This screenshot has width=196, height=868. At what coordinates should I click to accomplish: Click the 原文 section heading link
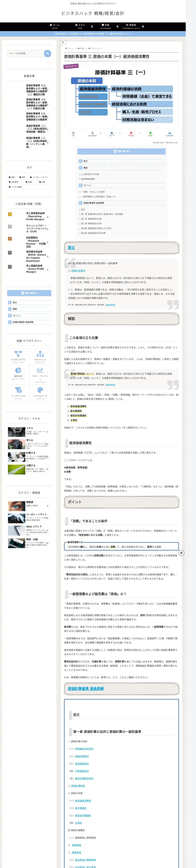71,248
